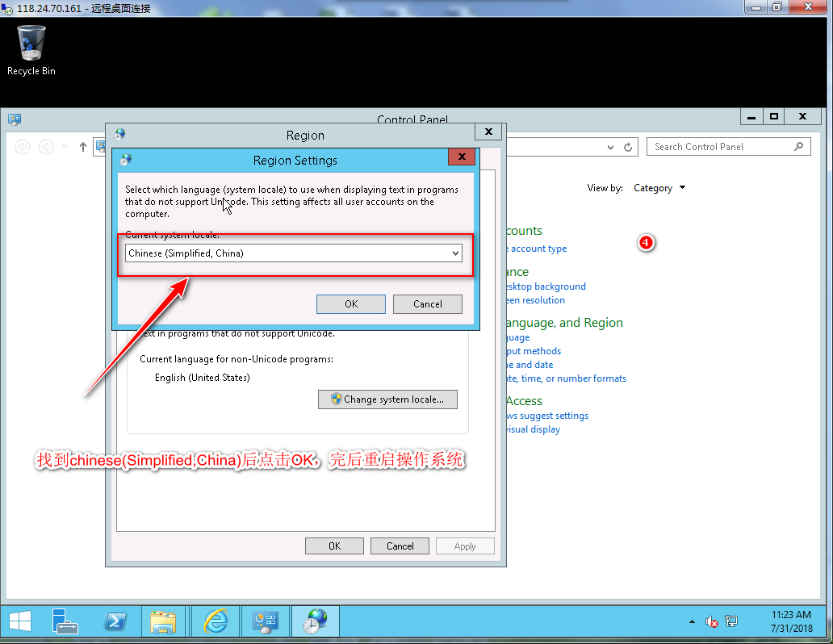Click the Up arrow in Control Panel

82,147
